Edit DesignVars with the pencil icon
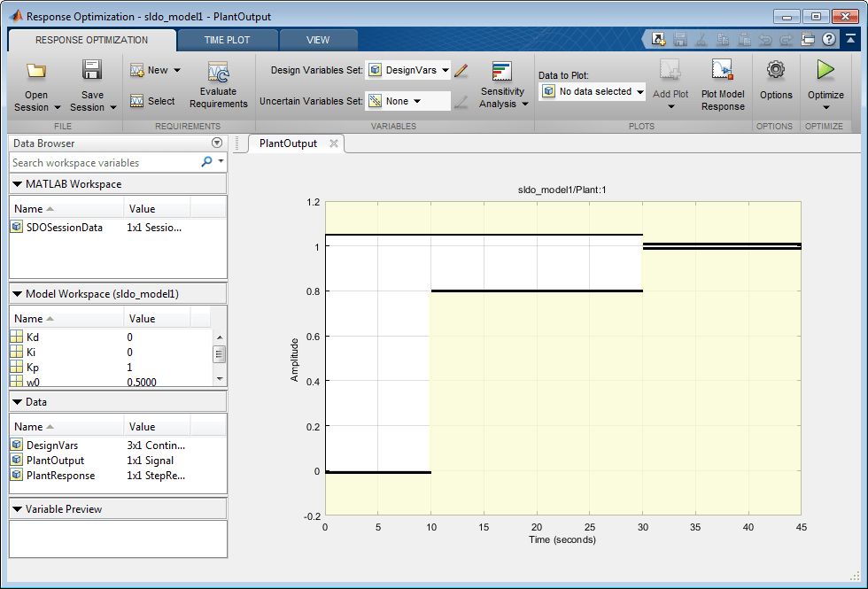This screenshot has height=589, width=868. 461,70
